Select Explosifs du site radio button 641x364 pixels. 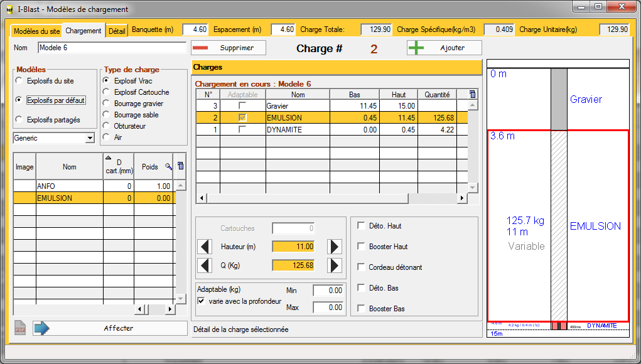(x=19, y=80)
